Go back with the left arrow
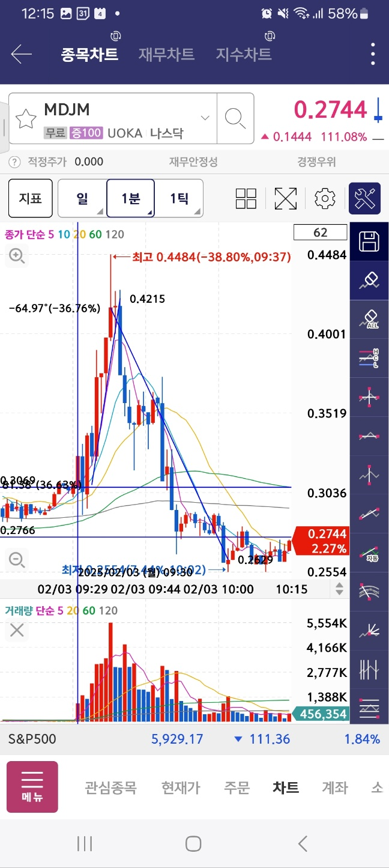The image size is (389, 868). [x=21, y=55]
